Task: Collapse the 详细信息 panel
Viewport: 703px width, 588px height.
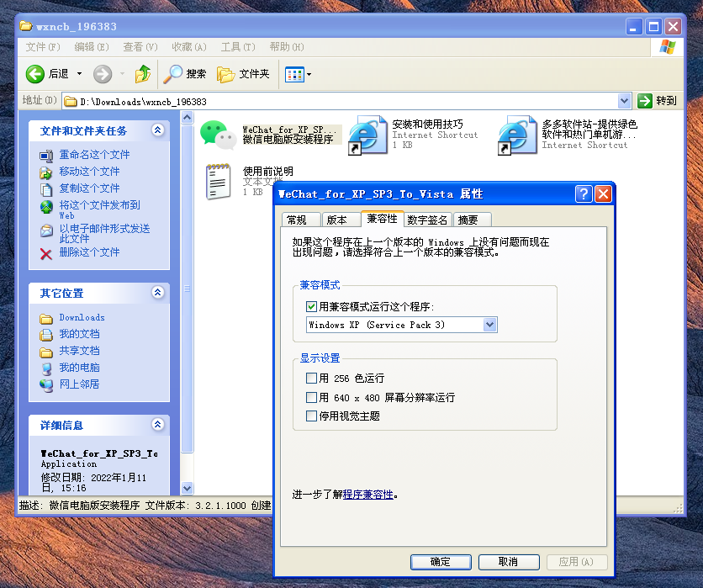Action: (157, 425)
